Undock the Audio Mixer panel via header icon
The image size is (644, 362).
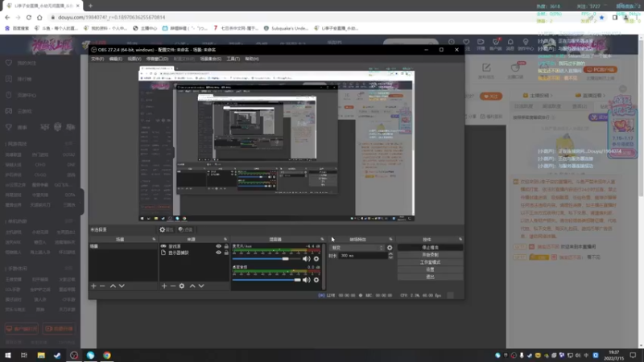pos(322,239)
